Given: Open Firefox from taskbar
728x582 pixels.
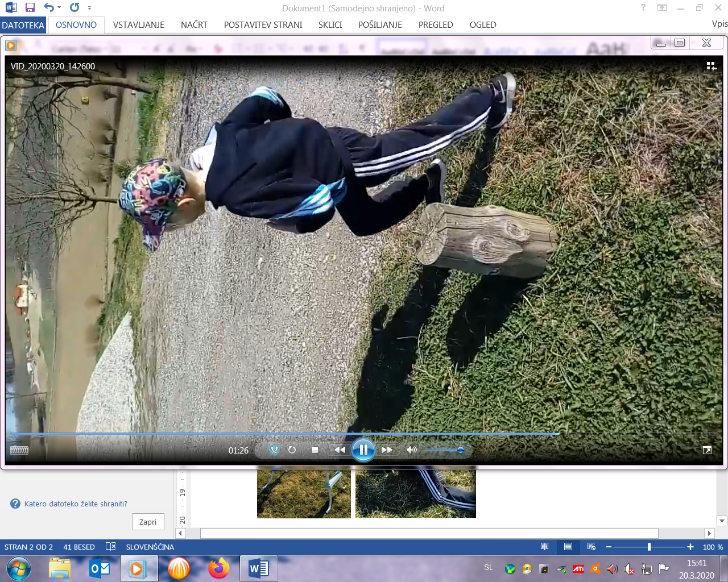Looking at the screenshot, I should tap(218, 568).
